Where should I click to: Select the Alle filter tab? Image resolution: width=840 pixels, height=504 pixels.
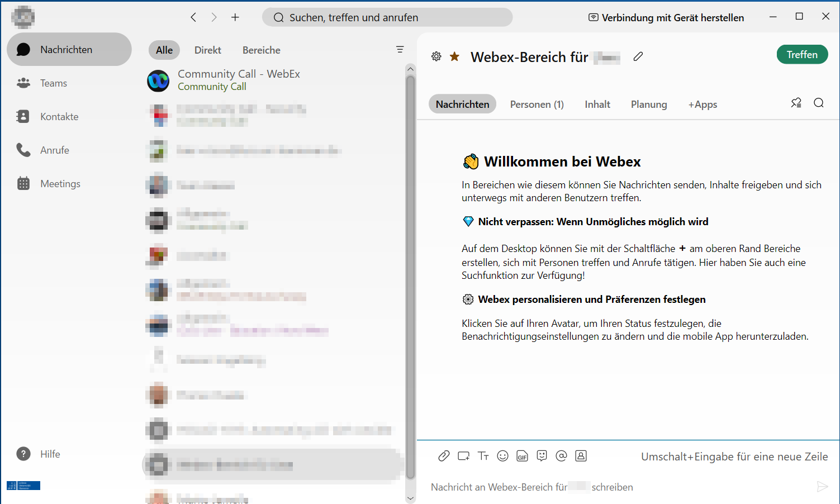click(x=164, y=50)
